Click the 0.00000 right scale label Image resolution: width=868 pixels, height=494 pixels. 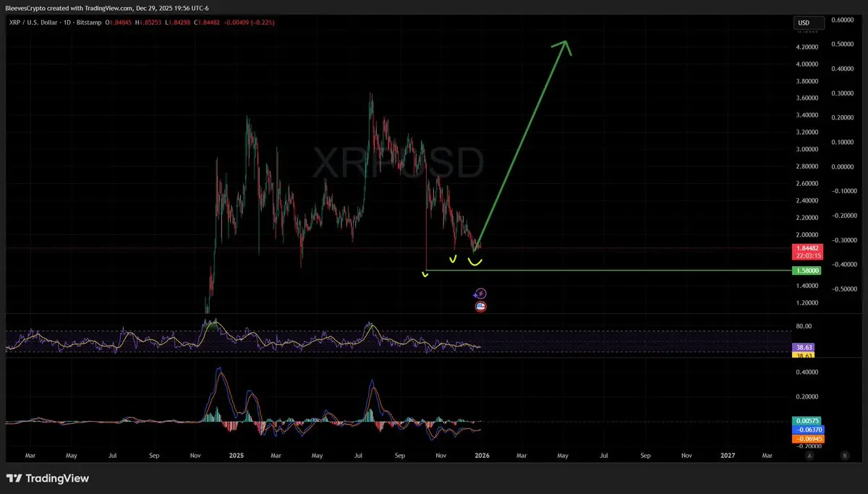(843, 167)
